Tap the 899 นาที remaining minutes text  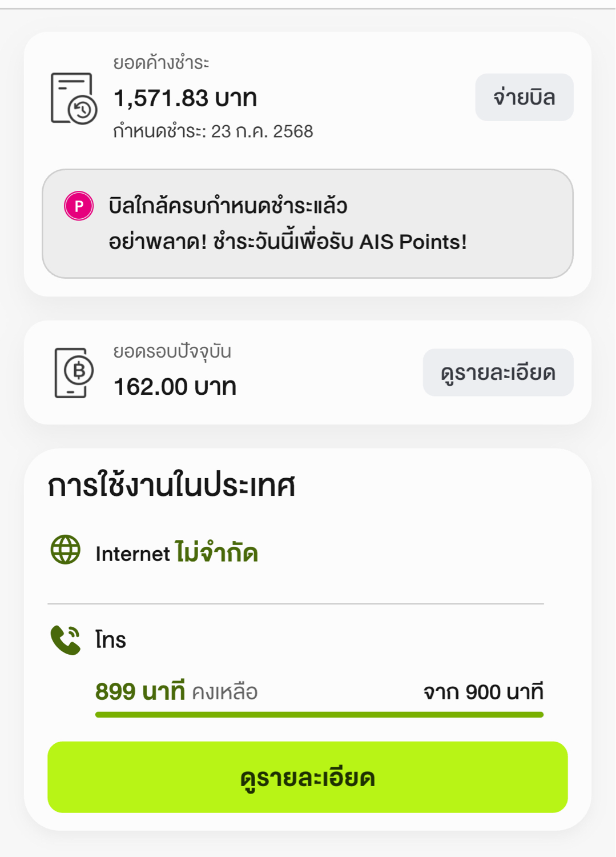click(140, 691)
